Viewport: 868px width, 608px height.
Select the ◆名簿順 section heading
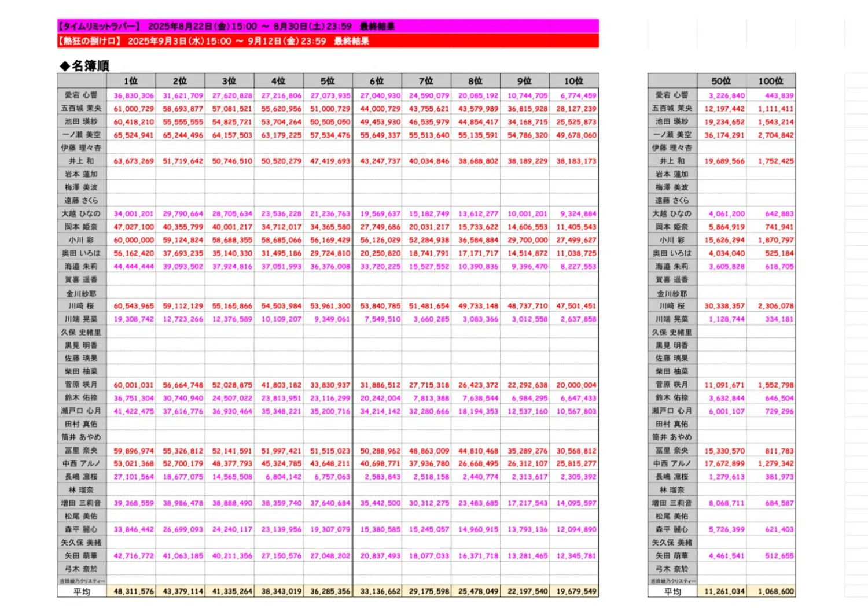tap(84, 66)
